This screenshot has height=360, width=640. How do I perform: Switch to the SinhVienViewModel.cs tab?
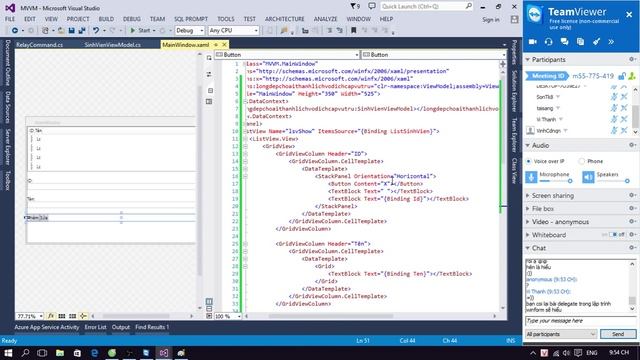click(x=112, y=45)
